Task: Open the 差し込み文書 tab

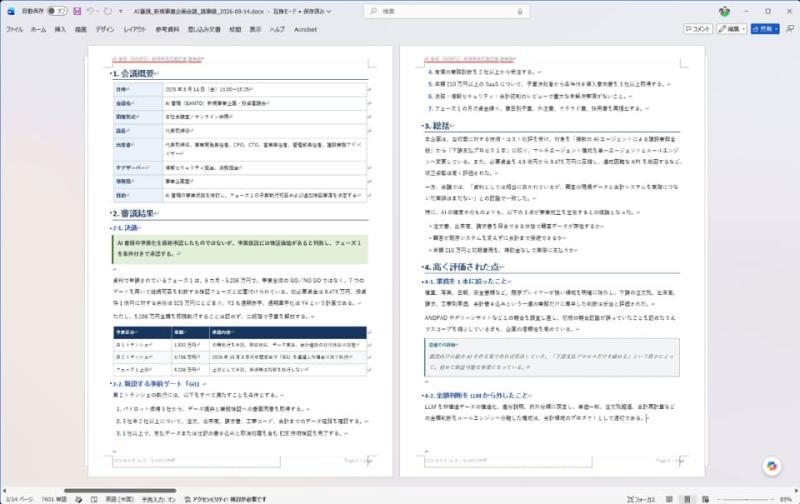Action: click(x=204, y=30)
